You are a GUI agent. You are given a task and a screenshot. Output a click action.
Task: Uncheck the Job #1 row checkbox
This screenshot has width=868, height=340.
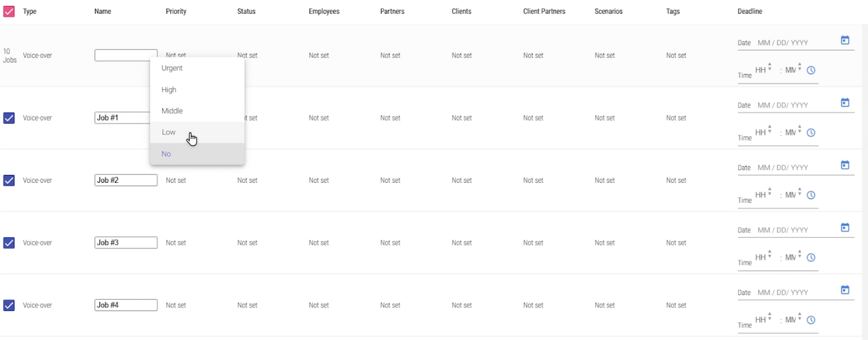coord(9,118)
